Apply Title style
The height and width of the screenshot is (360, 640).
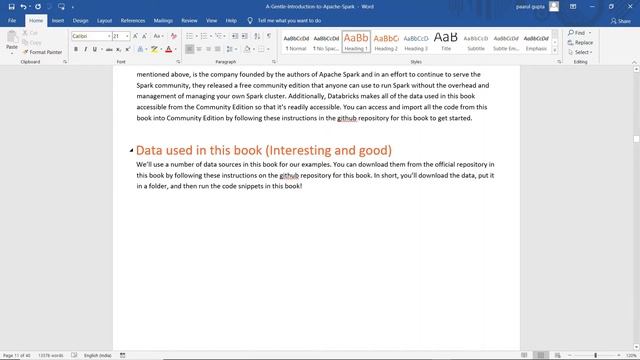click(446, 42)
